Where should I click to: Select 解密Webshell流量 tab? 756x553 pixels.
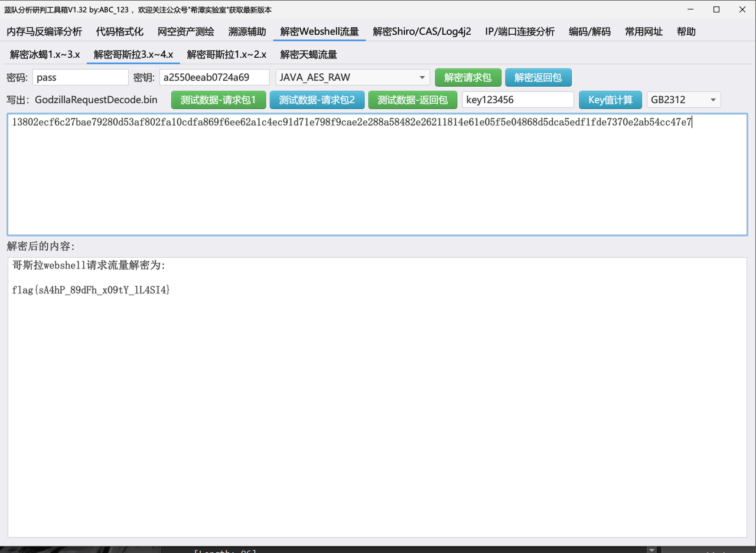pyautogui.click(x=320, y=32)
